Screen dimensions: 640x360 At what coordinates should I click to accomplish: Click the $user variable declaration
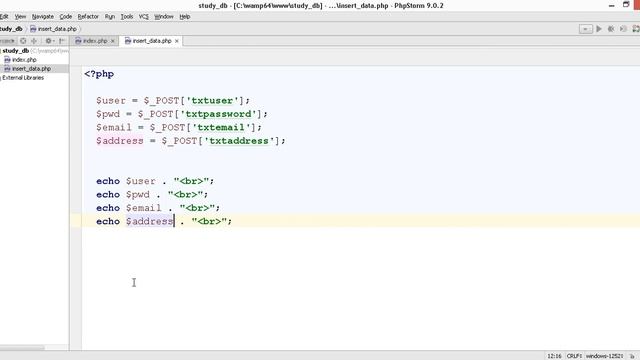111,101
